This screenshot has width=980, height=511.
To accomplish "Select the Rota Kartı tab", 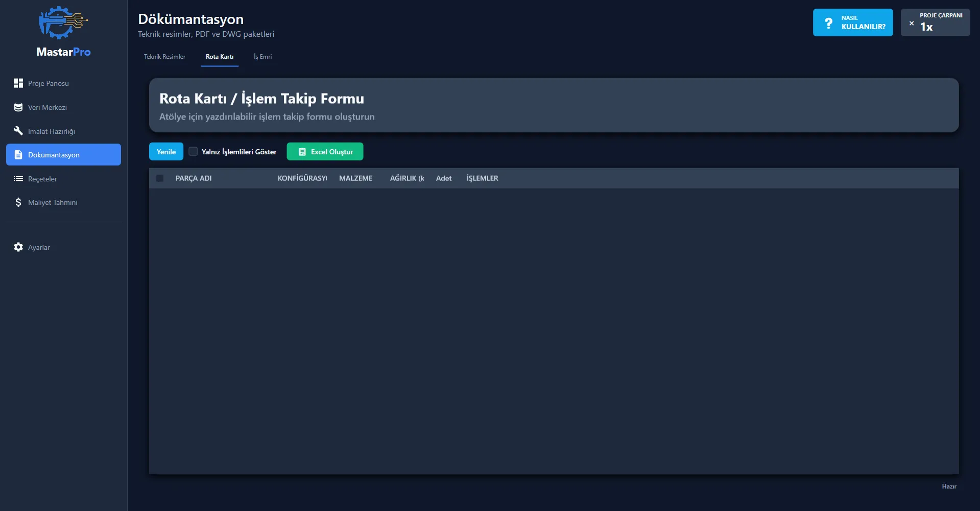I will (x=220, y=57).
